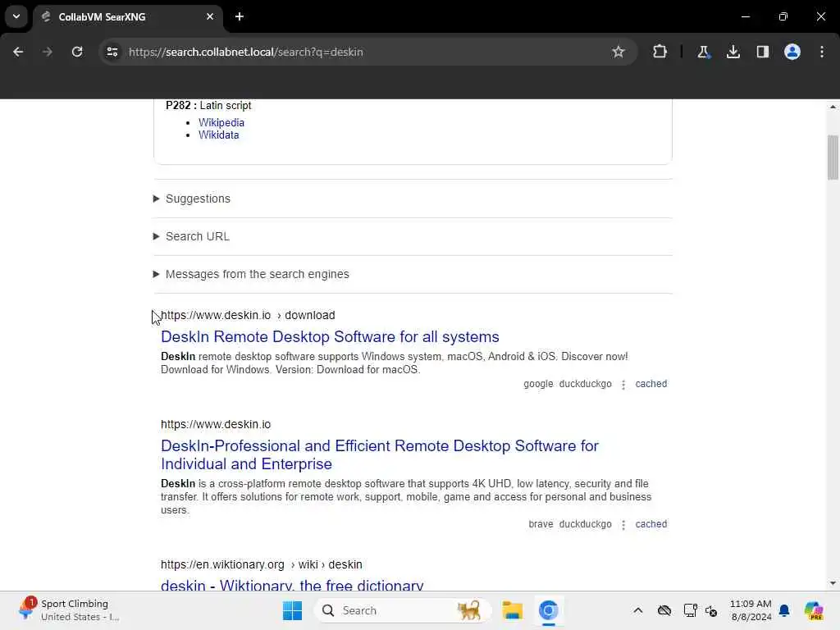Click the address bar URL

[x=246, y=52]
